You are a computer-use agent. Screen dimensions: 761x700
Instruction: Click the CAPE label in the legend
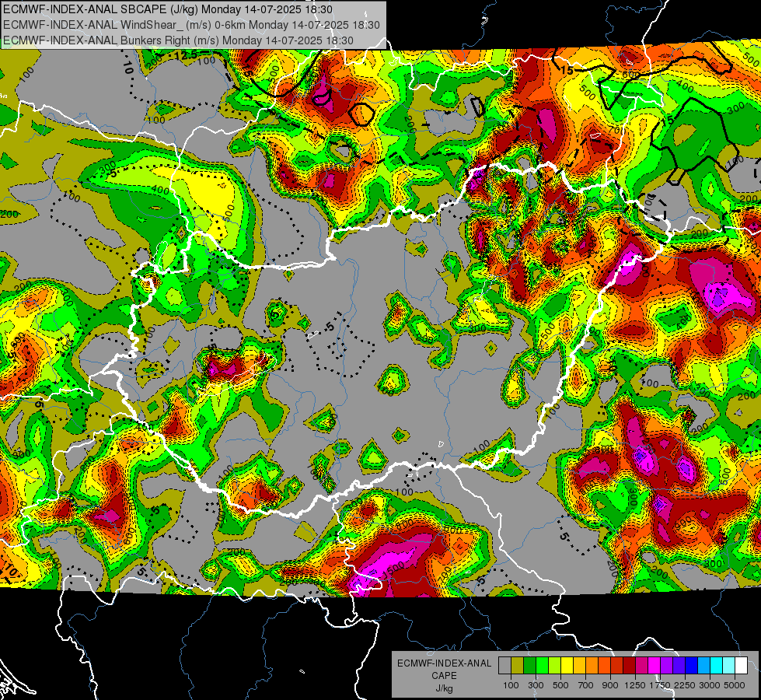445,675
